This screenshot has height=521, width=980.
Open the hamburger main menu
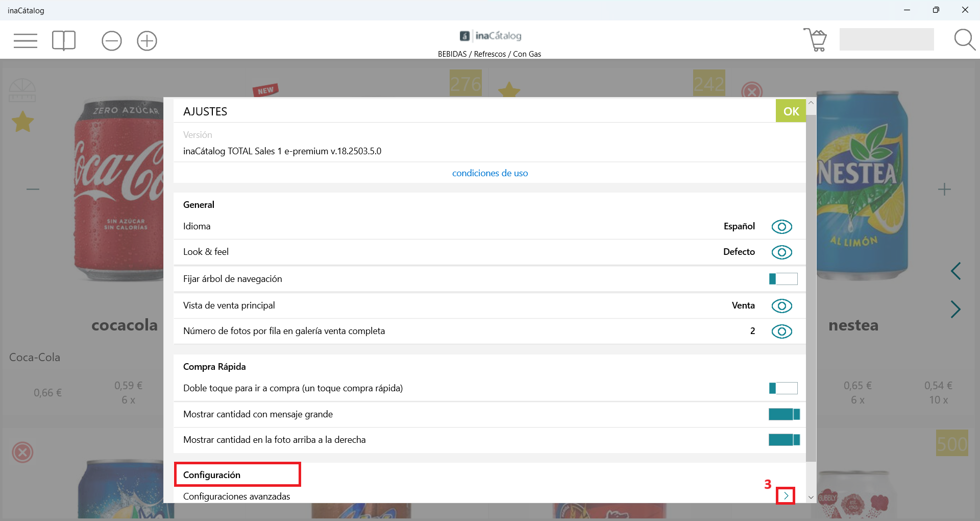coord(26,40)
